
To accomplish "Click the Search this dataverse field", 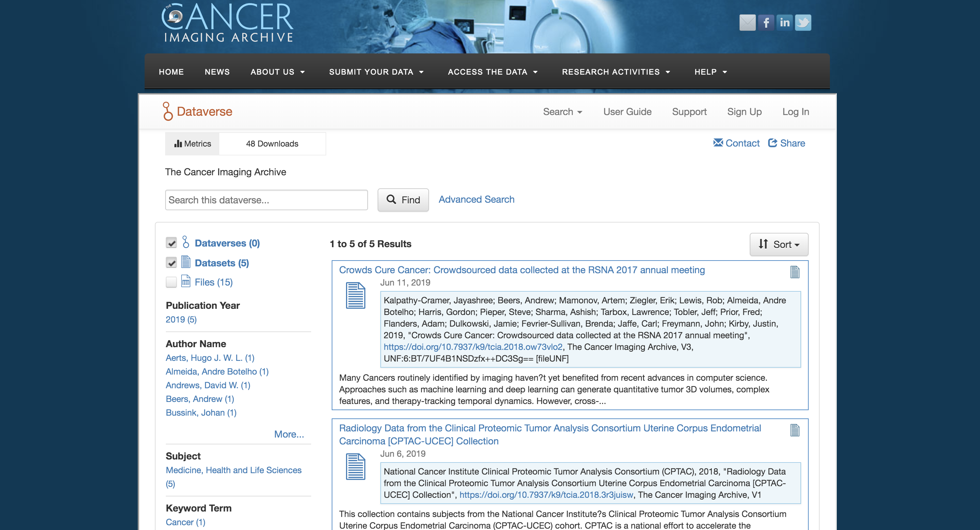I will click(x=266, y=200).
